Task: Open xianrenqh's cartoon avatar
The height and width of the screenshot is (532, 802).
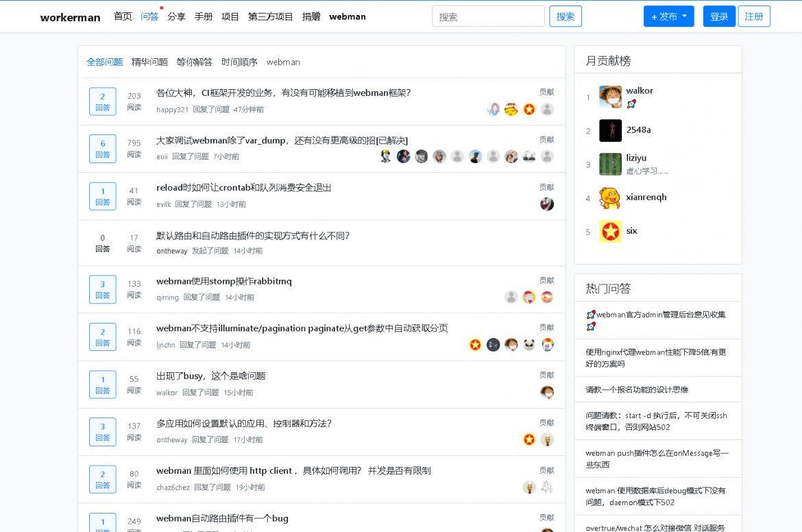Action: pos(610,198)
